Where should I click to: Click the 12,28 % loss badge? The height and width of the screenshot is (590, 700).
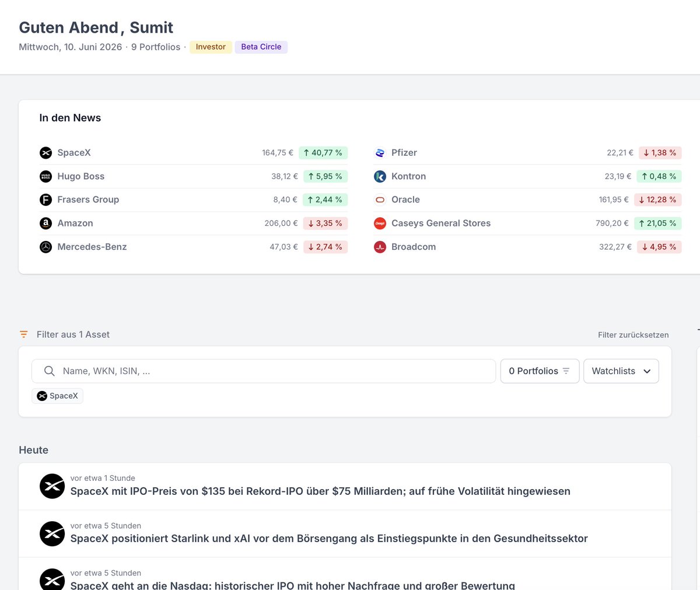point(658,200)
